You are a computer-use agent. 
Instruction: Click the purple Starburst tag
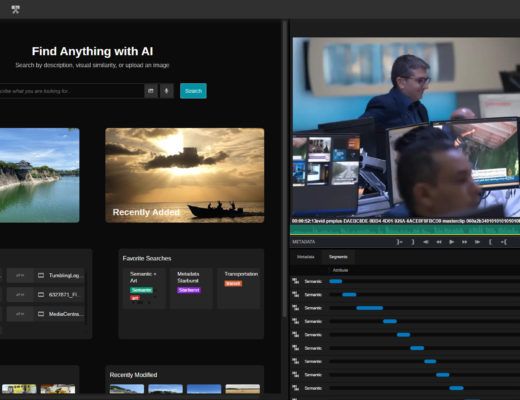pos(189,290)
